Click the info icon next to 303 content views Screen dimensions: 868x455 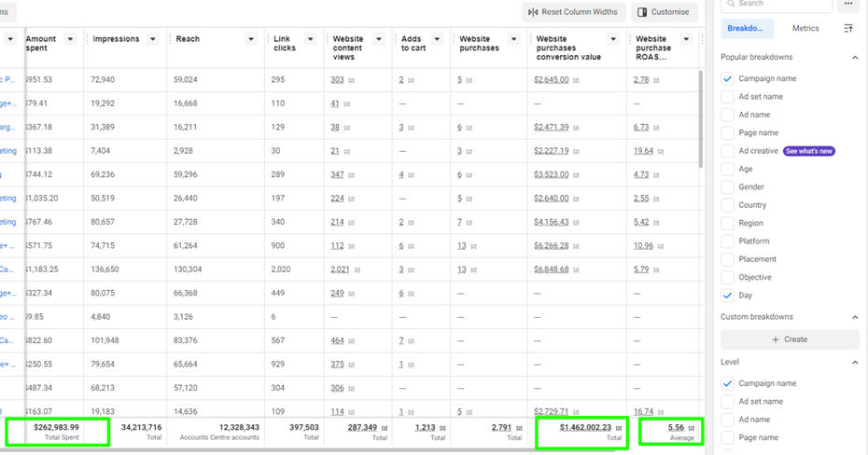click(352, 80)
